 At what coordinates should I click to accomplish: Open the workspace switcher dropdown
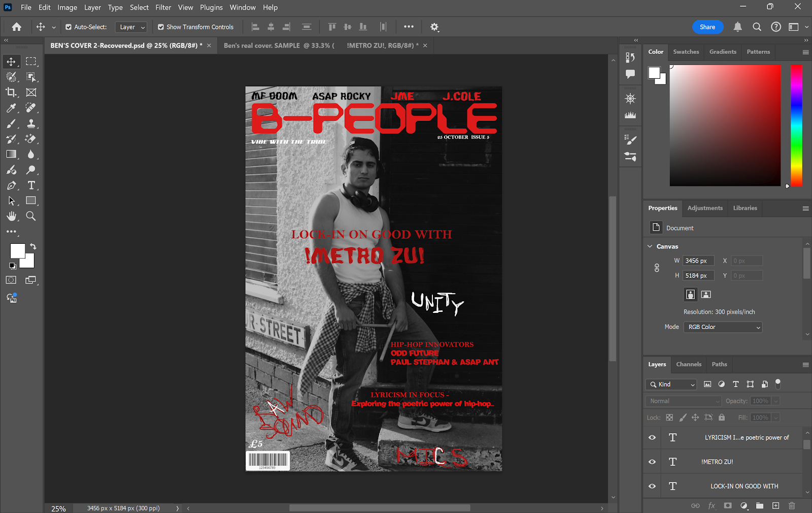pyautogui.click(x=797, y=27)
